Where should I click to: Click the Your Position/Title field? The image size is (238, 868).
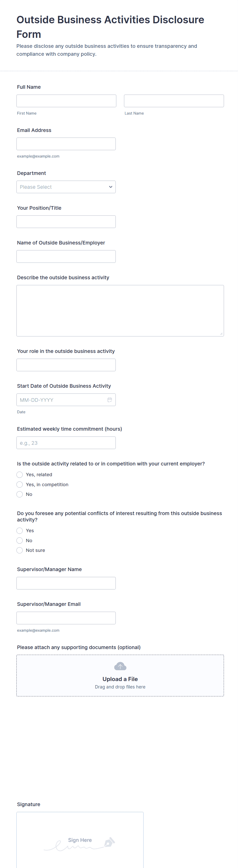(66, 222)
